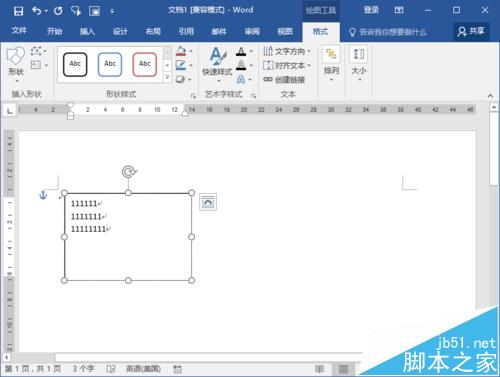Click the Shape Effects icon
The height and width of the screenshot is (377, 500).
point(181,79)
